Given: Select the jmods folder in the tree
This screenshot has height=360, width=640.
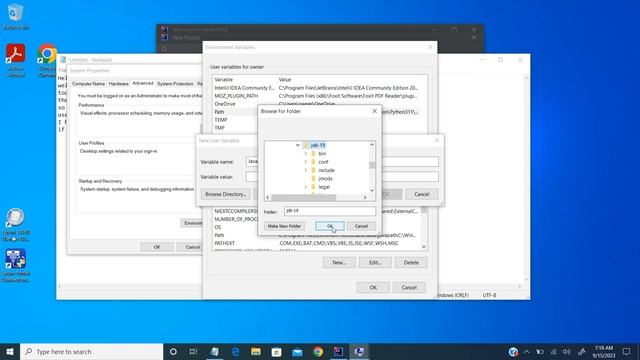Looking at the screenshot, I should tap(325, 178).
